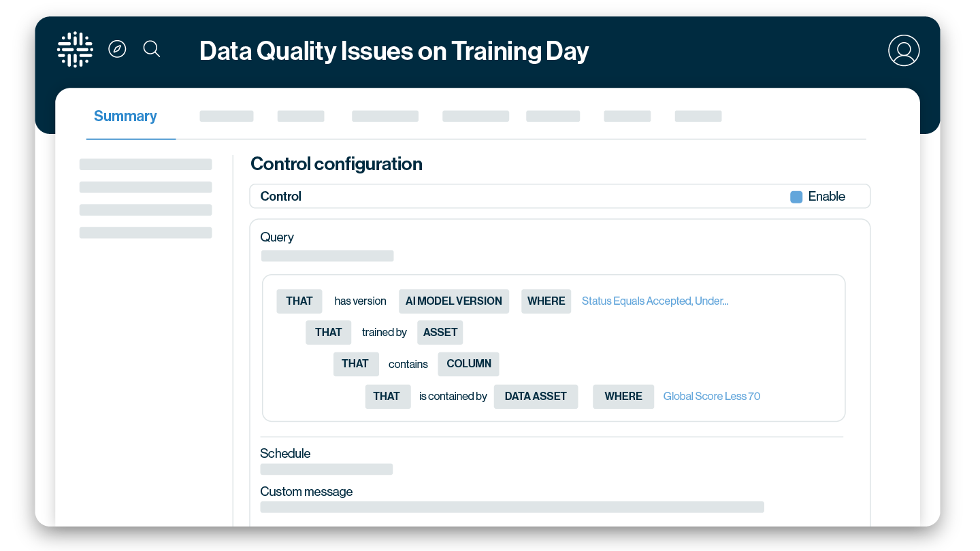Open the Global Score Less 70 link

point(712,397)
